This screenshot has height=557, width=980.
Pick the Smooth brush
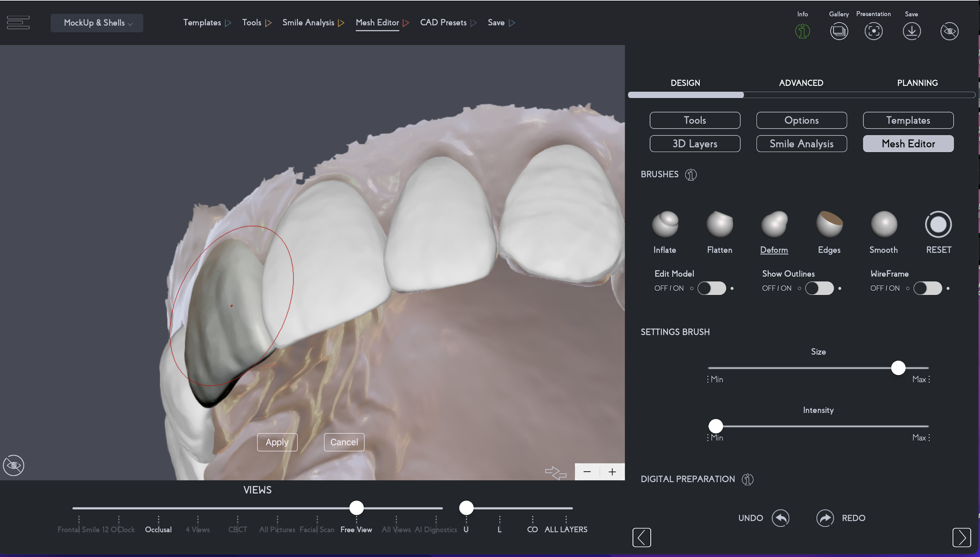884,224
